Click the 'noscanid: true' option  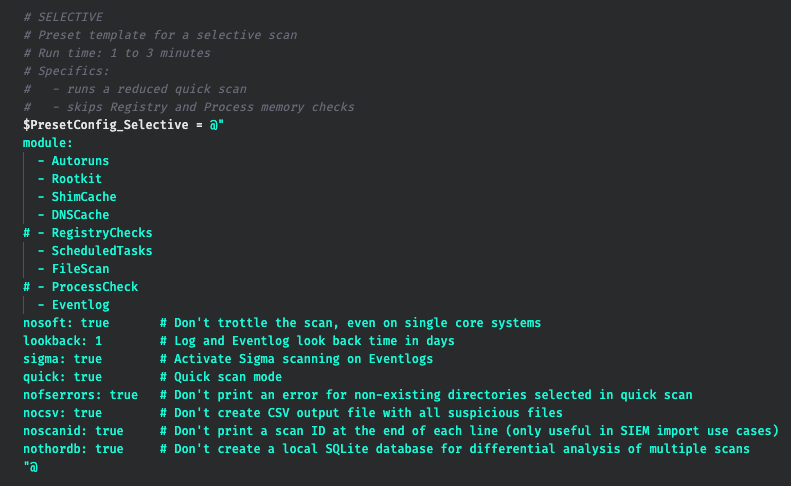point(73,431)
